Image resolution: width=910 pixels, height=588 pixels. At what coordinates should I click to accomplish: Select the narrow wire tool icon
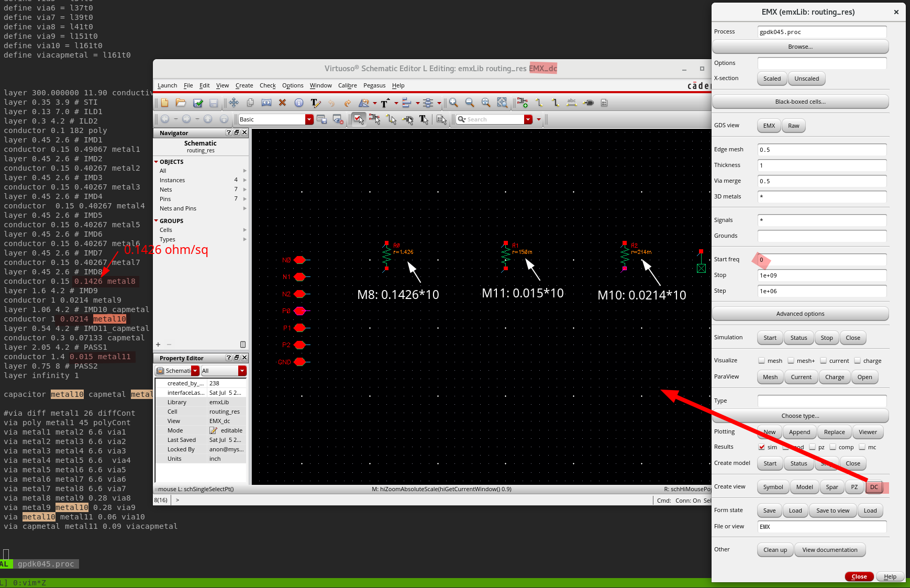(539, 103)
